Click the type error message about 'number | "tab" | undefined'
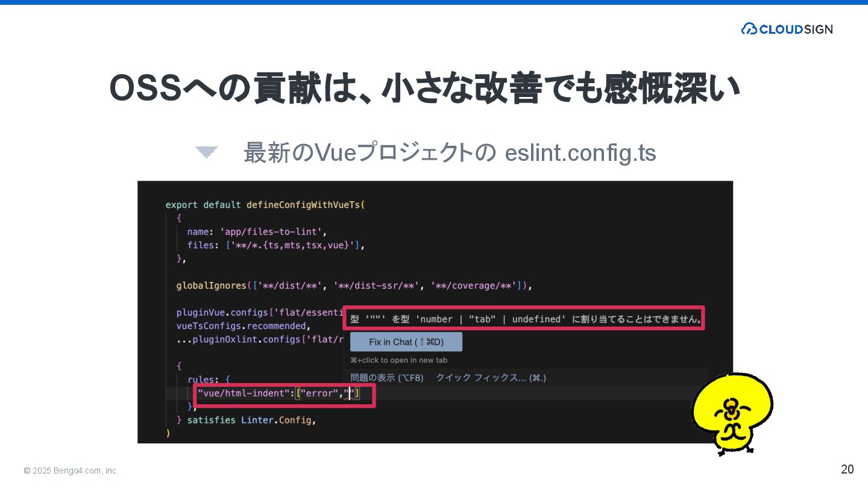The image size is (868, 488). click(526, 319)
